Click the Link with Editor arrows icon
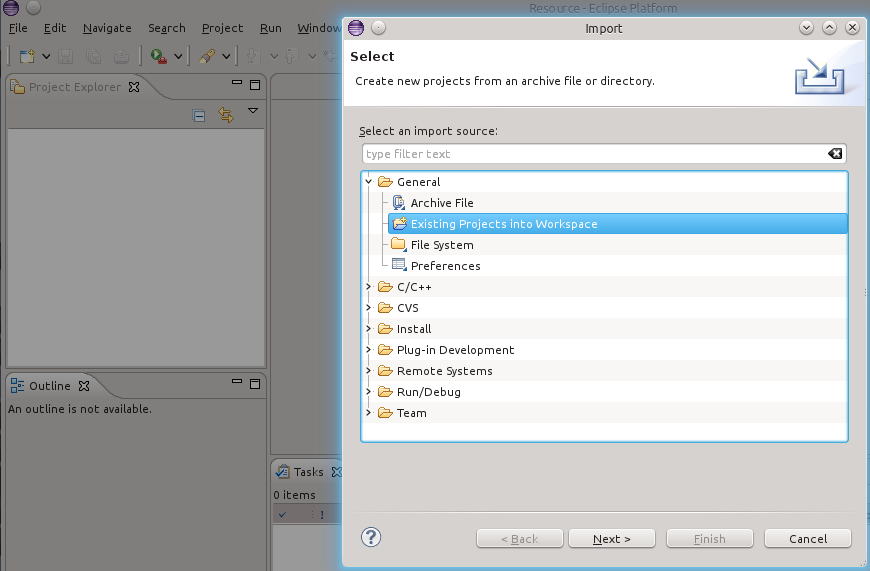This screenshot has height=571, width=870. point(225,116)
